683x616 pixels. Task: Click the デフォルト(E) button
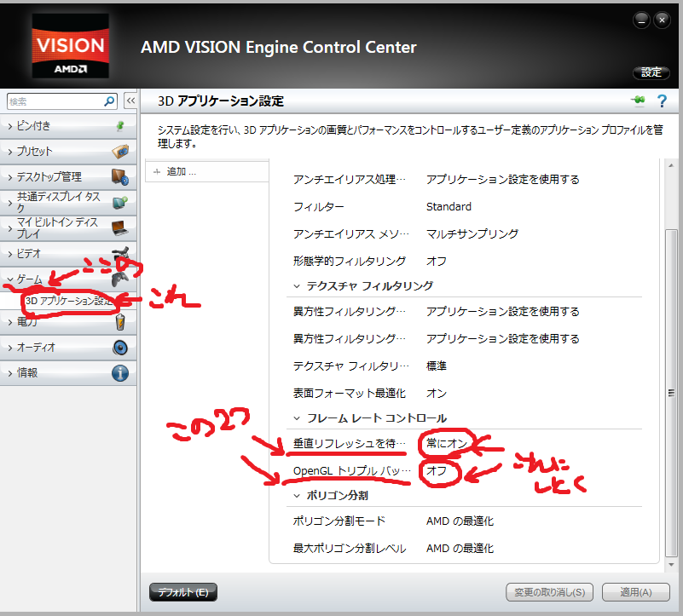pos(183,592)
